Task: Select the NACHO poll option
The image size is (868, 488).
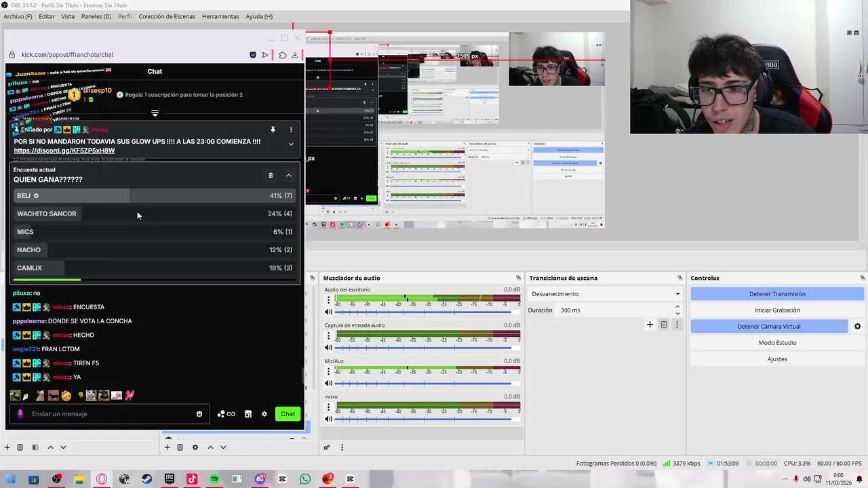Action: tap(155, 249)
